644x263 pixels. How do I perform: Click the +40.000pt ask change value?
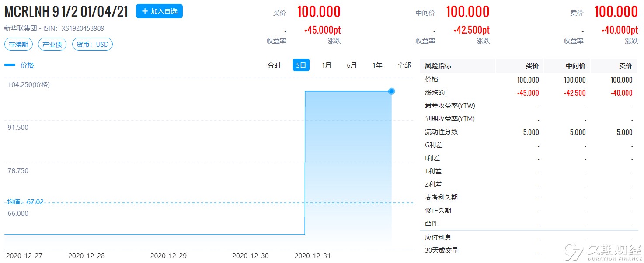coord(620,30)
